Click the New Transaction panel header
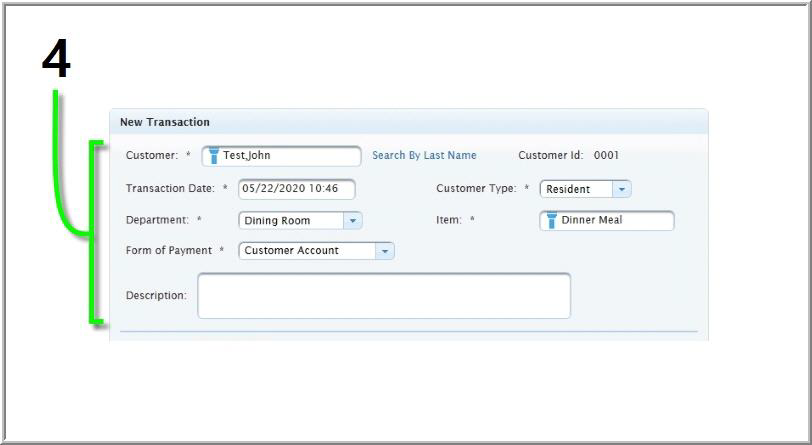Image resolution: width=812 pixels, height=445 pixels. coord(165,122)
